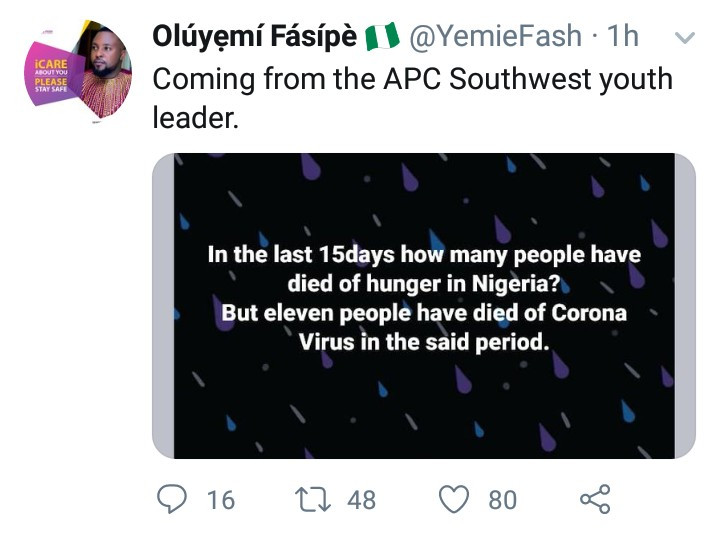This screenshot has height=539, width=720.
Task: Open the share icon options
Action: (595, 499)
